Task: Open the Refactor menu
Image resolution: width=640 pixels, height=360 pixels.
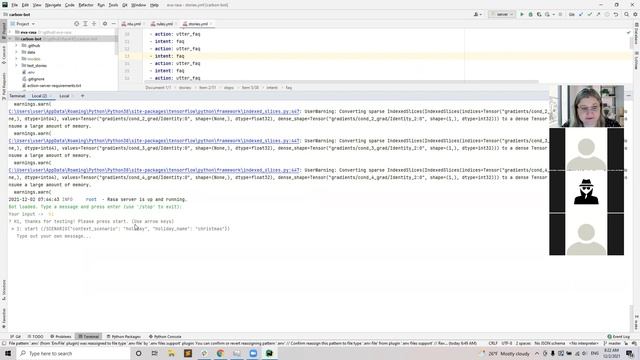Action: [x=86, y=5]
